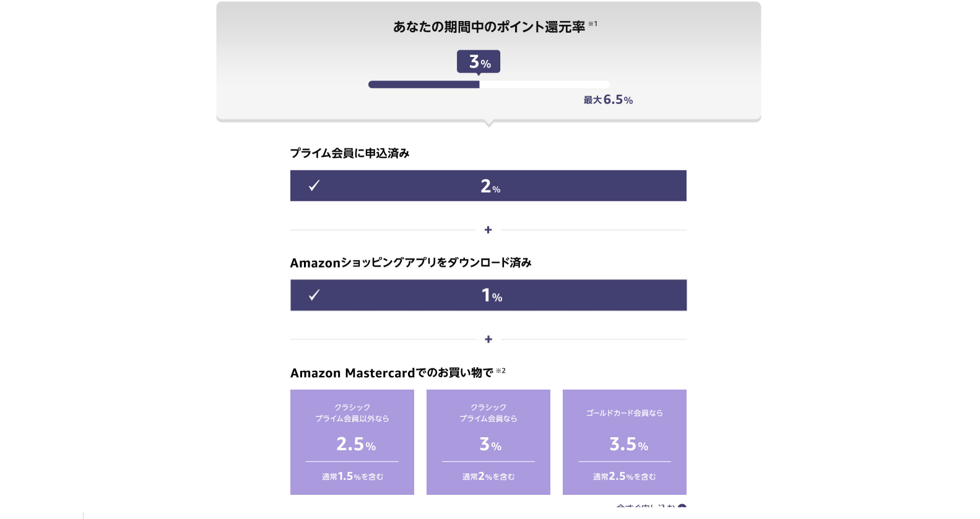Viewport: 980px width, 519px height.
Task: Click the 通常1.5%を含む text
Action: [352, 476]
